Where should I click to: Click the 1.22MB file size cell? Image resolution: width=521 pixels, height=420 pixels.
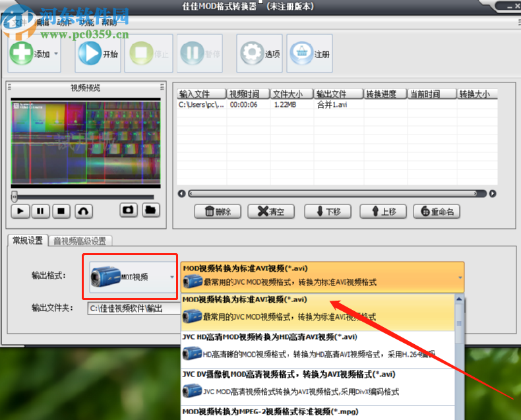[285, 105]
